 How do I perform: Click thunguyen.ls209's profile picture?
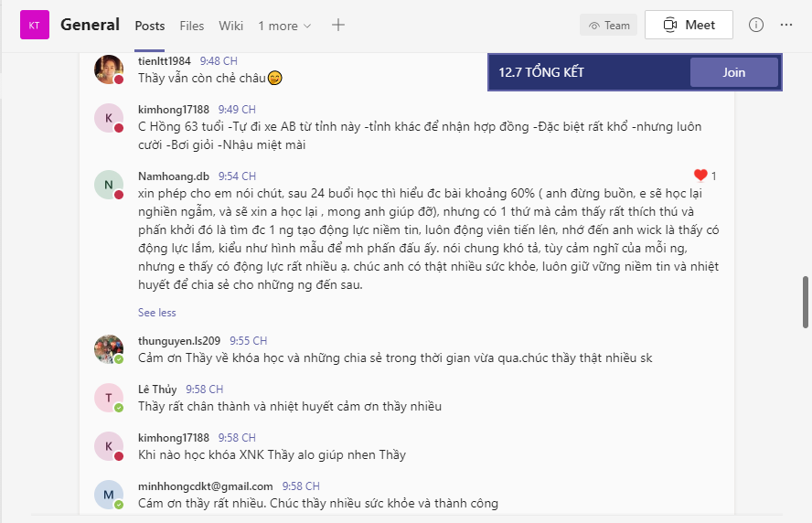point(109,349)
